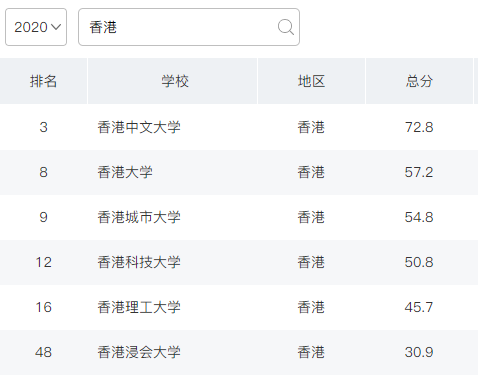Click 香港 region cell in 香港大学 row
Viewport: 478px width, 376px height.
[x=311, y=172]
